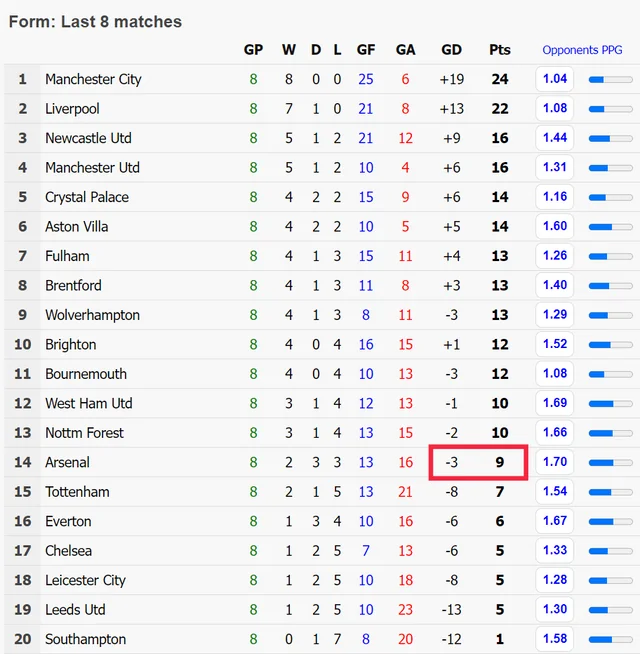Click the GP column header
This screenshot has width=640, height=654.
pyautogui.click(x=253, y=50)
